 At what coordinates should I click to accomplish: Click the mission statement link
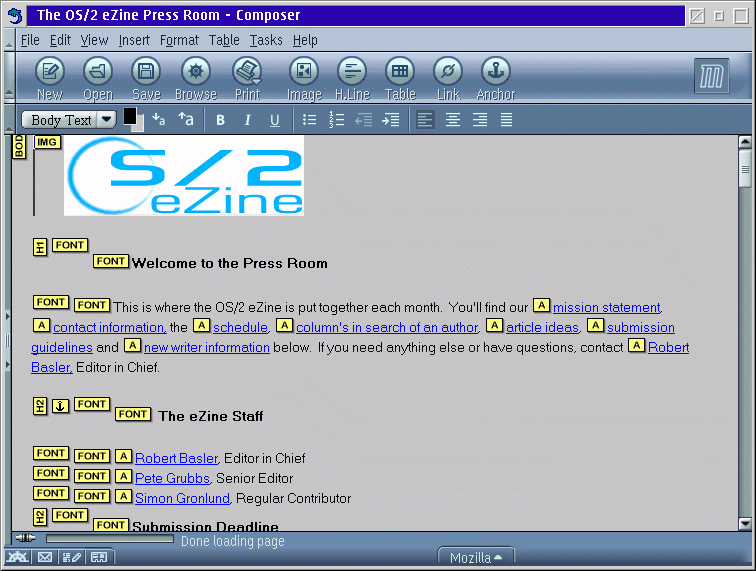607,307
